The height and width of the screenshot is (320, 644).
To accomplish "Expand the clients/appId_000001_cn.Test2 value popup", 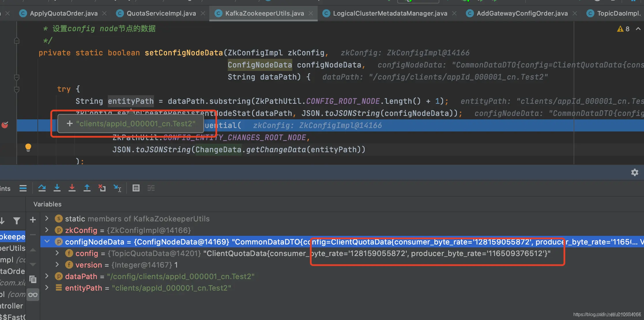I will (69, 124).
